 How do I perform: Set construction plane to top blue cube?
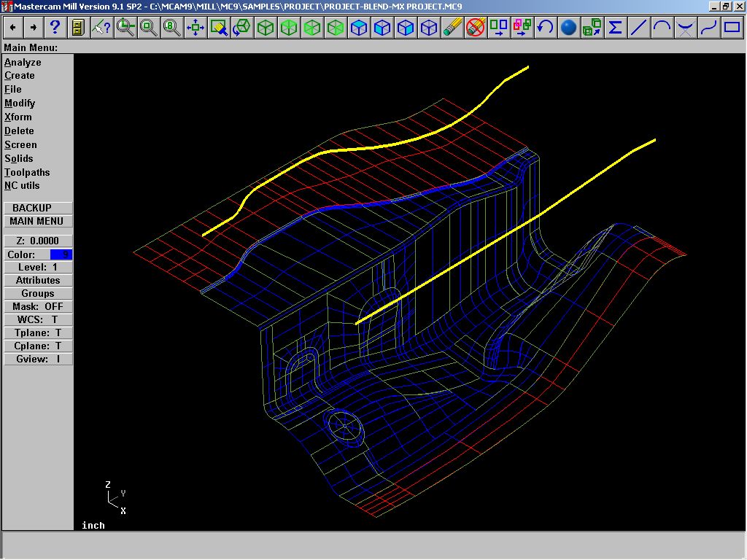359,27
